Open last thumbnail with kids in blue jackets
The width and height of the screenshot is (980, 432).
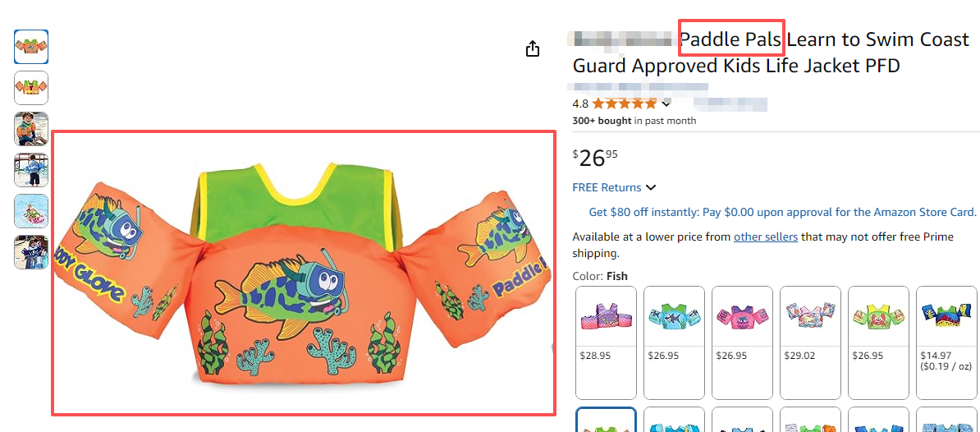click(31, 252)
